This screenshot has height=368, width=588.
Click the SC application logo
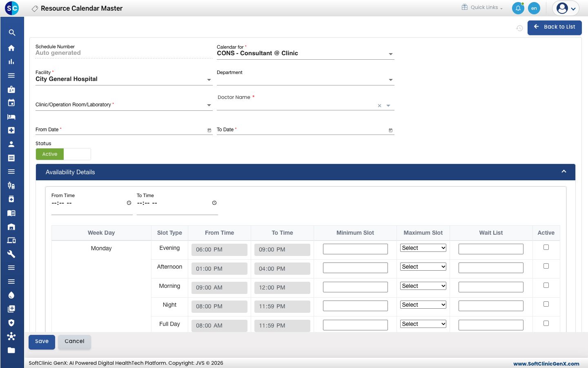coord(12,8)
